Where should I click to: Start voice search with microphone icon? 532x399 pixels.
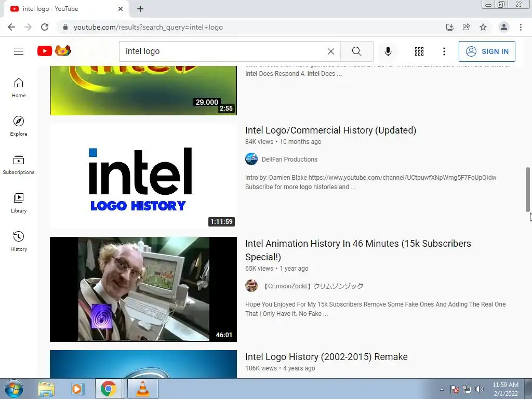tap(388, 51)
